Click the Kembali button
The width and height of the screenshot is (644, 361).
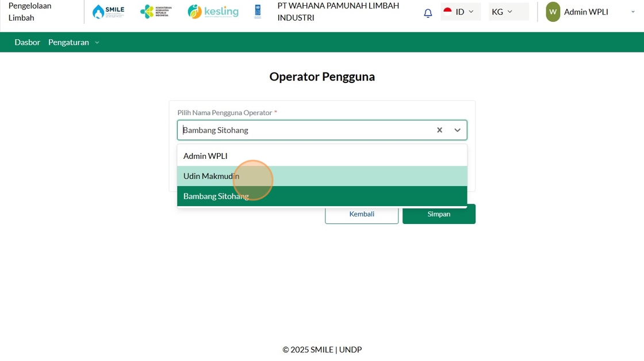362,214
